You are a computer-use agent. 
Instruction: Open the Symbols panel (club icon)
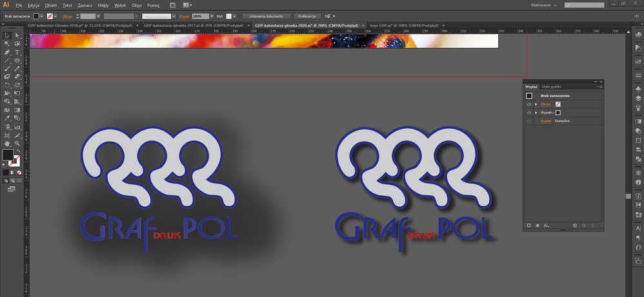(x=638, y=89)
